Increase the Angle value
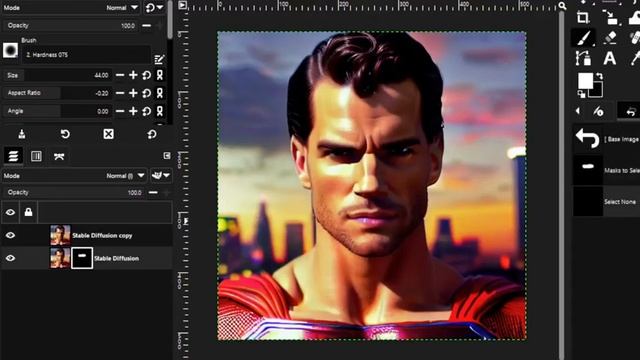The width and height of the screenshot is (640, 360). (133, 111)
